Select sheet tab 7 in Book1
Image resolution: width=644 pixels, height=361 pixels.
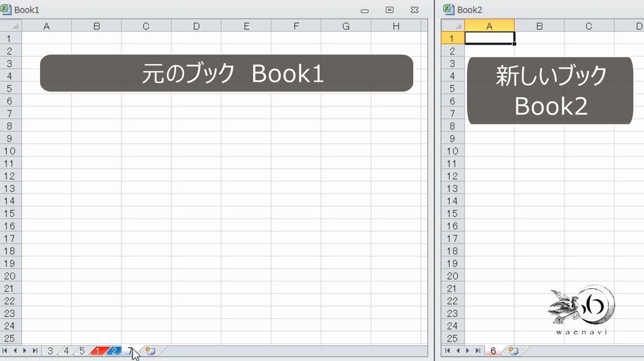click(x=130, y=351)
